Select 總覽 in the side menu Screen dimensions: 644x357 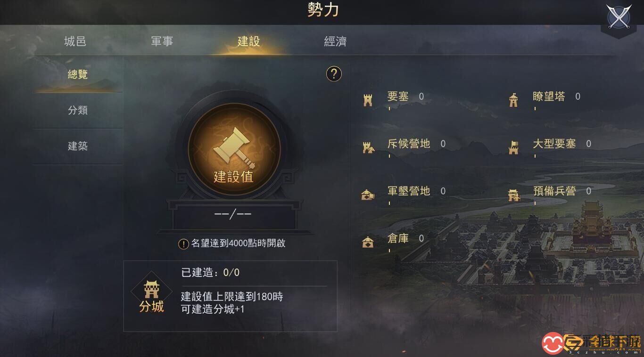78,74
